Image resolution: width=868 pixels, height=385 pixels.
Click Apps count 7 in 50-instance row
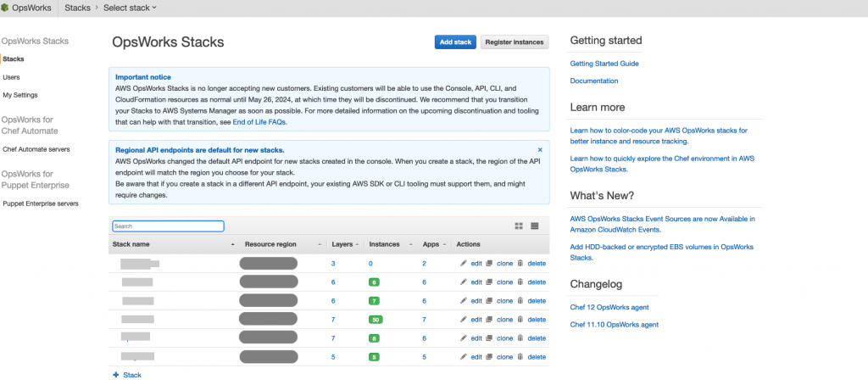tap(424, 320)
